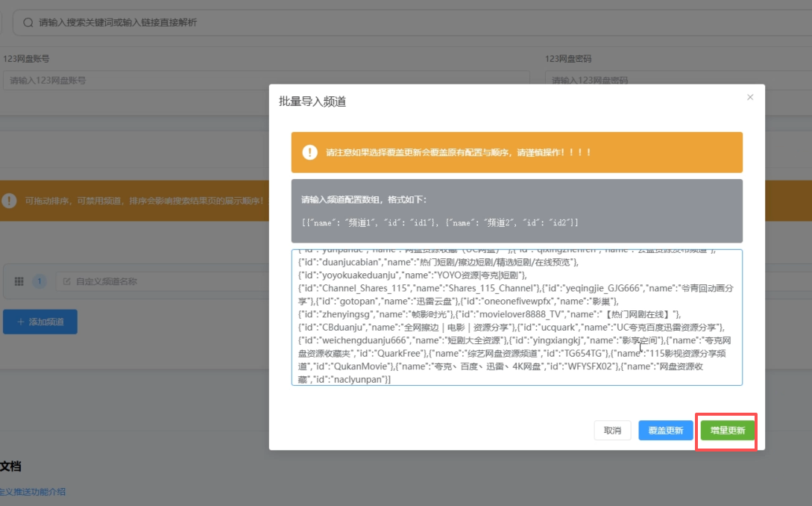Viewport: 812px width, 506px height.
Task: Click the number 1 channel badge
Action: 39,281
